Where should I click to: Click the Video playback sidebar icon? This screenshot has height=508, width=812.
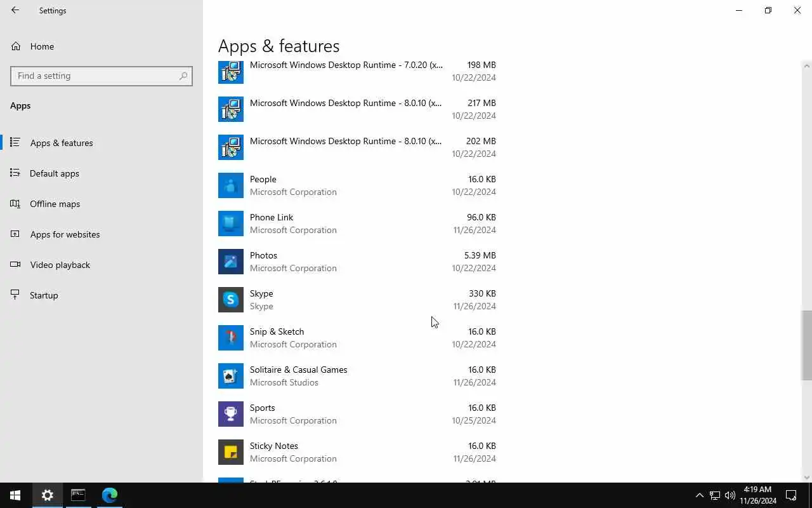15,264
